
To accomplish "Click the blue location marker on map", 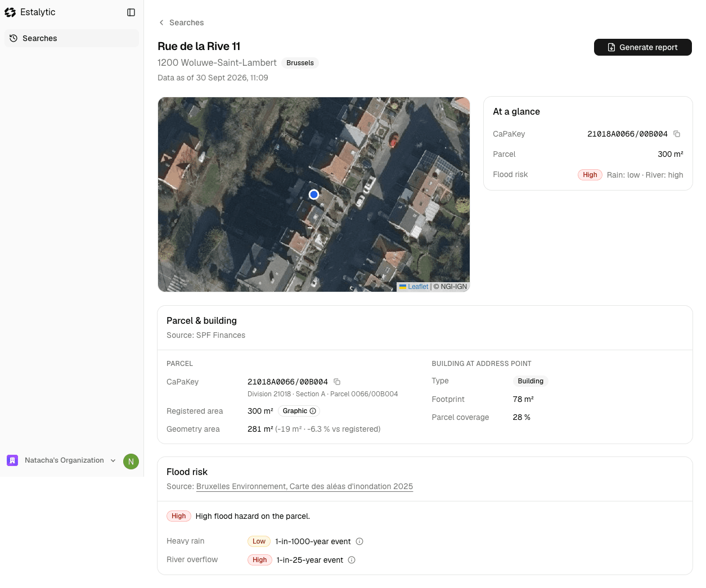I will 314,195.
